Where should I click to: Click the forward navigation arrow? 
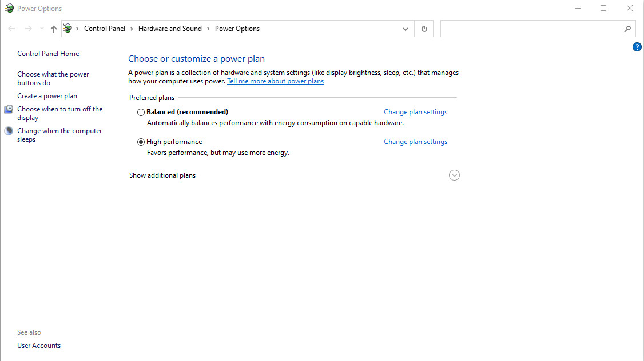[x=28, y=29]
